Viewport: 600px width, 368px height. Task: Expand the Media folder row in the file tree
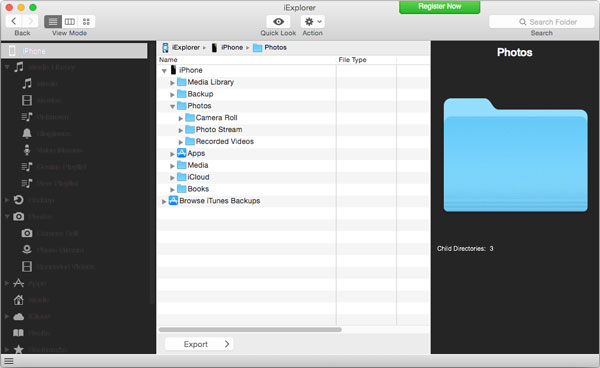point(172,166)
